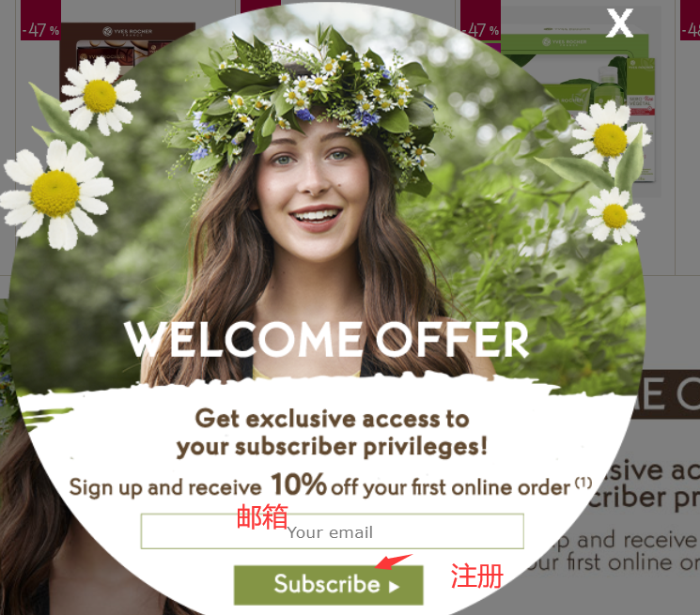The width and height of the screenshot is (700, 615).
Task: Click the WELCOME OFFER heading
Action: coord(326,339)
